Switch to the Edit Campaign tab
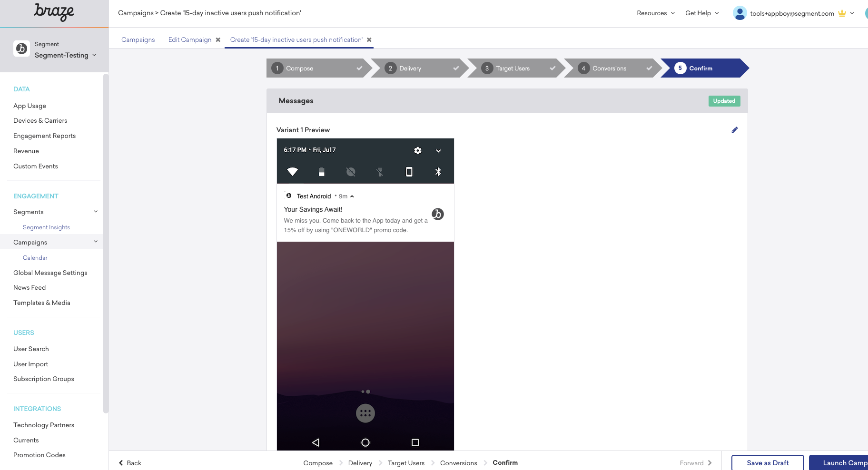 click(x=190, y=39)
